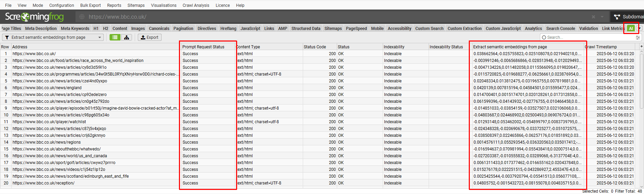Switch to the Custom Extraction tab
This screenshot has width=644, height=194.
point(464,29)
